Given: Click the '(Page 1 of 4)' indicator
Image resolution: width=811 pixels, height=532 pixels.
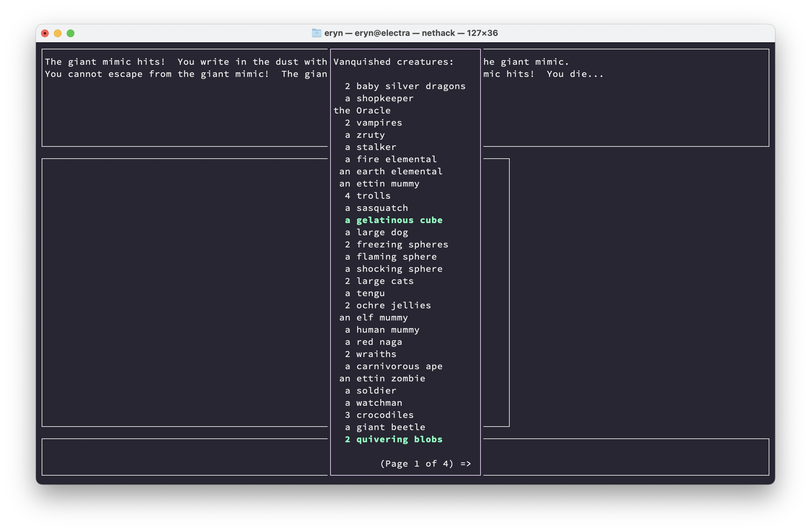Looking at the screenshot, I should point(416,463).
